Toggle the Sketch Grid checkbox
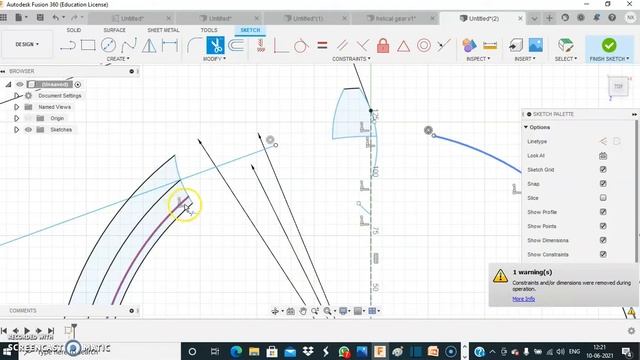The width and height of the screenshot is (640, 360). (603, 169)
